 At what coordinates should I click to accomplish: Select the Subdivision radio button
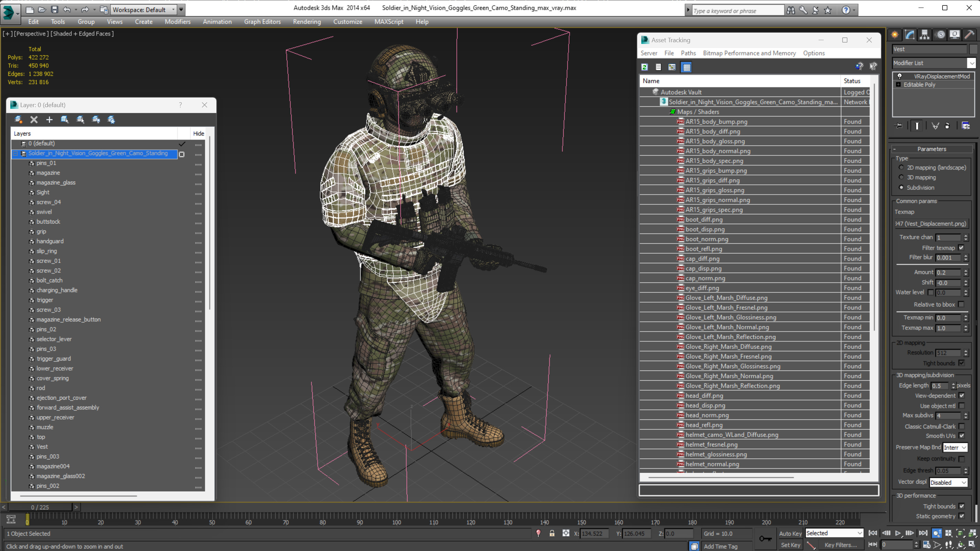tap(901, 187)
